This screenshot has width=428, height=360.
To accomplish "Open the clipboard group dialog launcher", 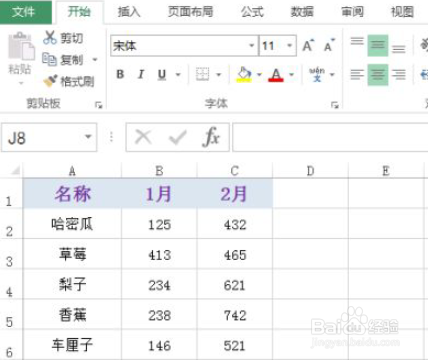I will 98,105.
